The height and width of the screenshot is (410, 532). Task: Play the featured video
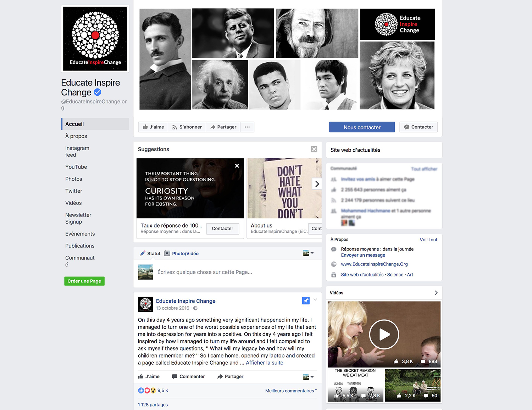(384, 335)
